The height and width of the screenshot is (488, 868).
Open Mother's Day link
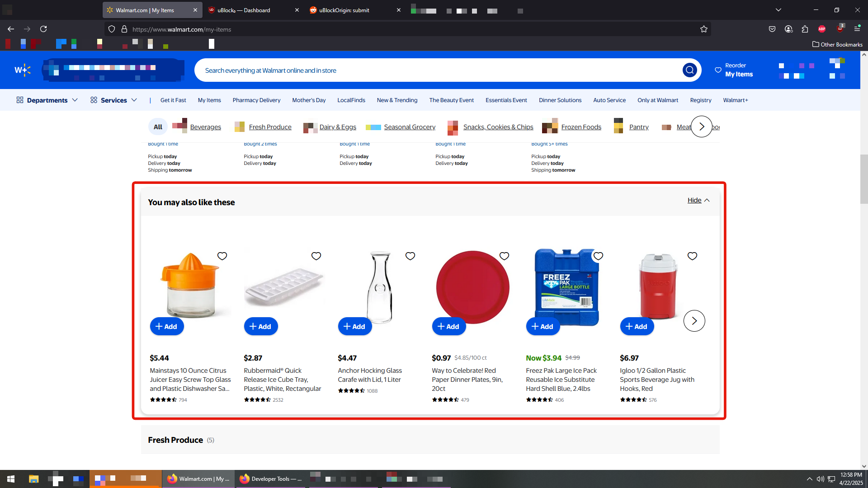tap(309, 100)
